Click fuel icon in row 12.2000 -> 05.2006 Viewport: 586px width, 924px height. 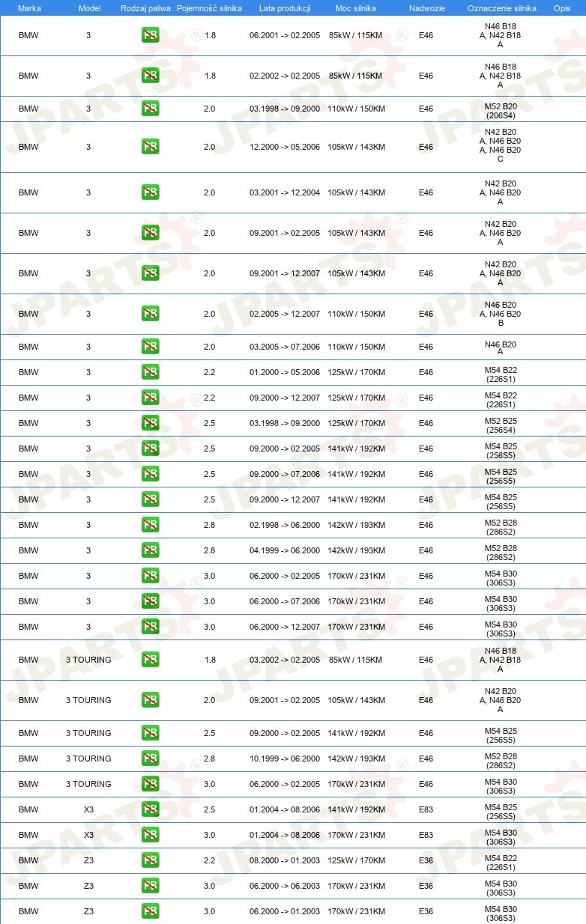click(151, 147)
